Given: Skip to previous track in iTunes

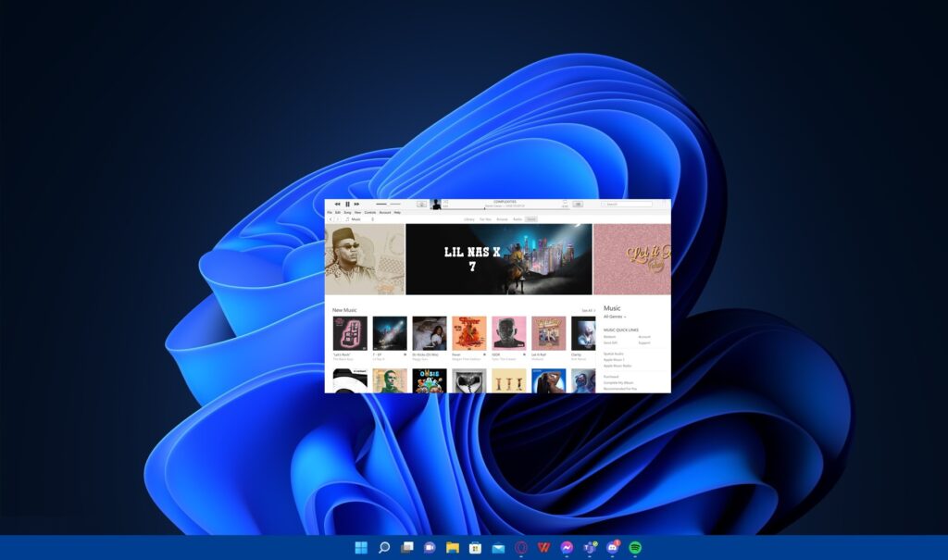Looking at the screenshot, I should click(337, 204).
